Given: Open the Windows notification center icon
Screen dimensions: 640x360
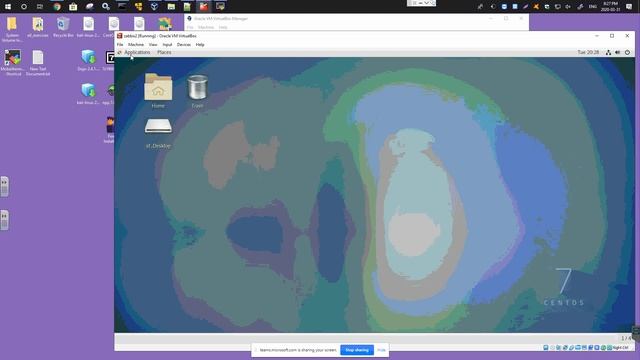Looking at the screenshot, I should pyautogui.click(x=629, y=7).
